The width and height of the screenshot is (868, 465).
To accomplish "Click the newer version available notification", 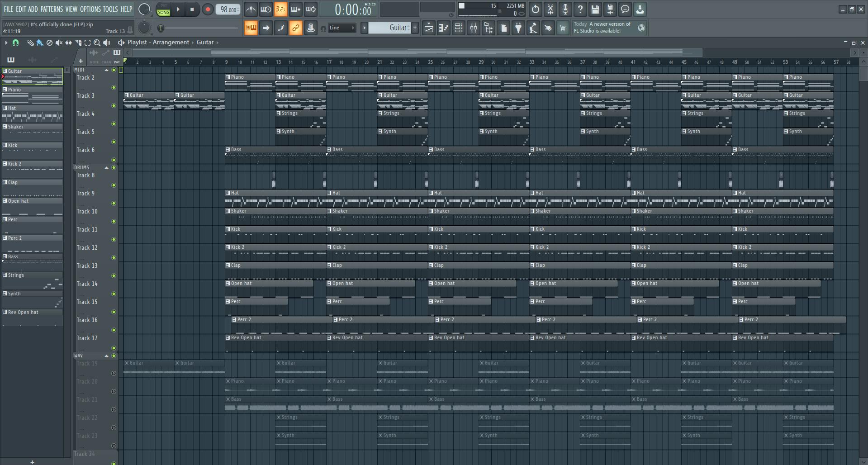I will [x=609, y=28].
